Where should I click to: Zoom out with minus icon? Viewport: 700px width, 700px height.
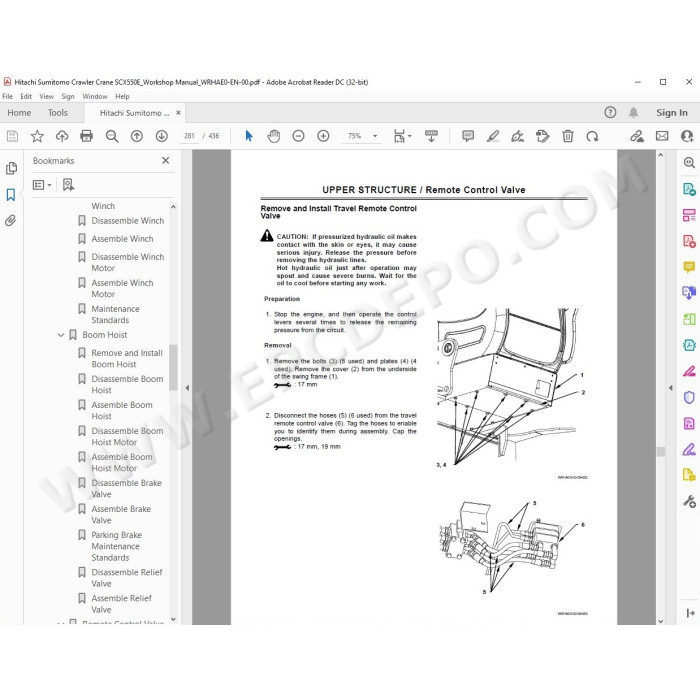point(298,136)
